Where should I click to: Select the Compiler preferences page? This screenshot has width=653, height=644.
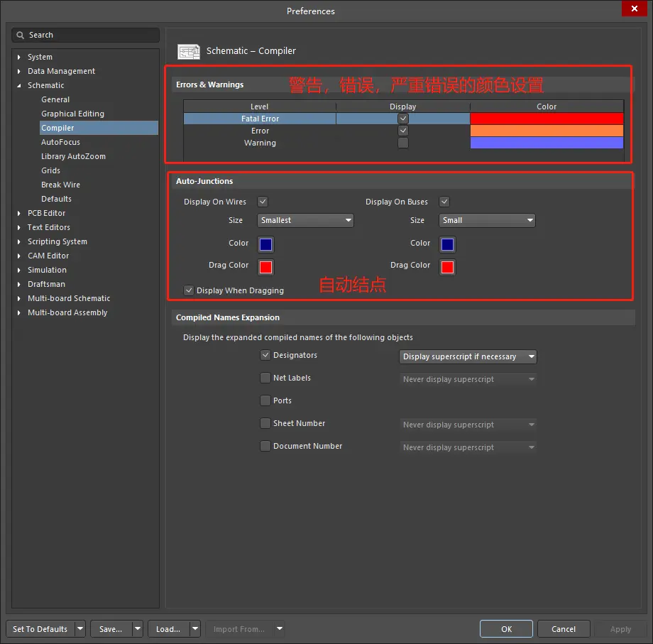point(99,128)
